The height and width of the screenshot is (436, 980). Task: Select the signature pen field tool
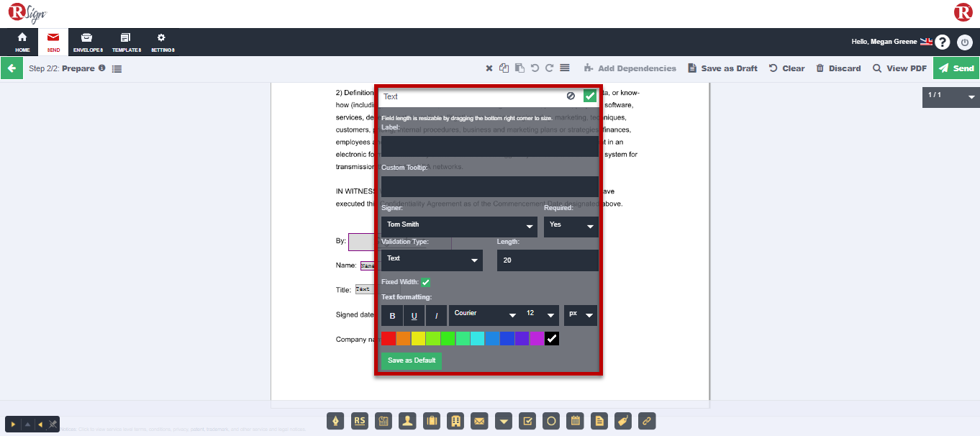click(x=335, y=421)
